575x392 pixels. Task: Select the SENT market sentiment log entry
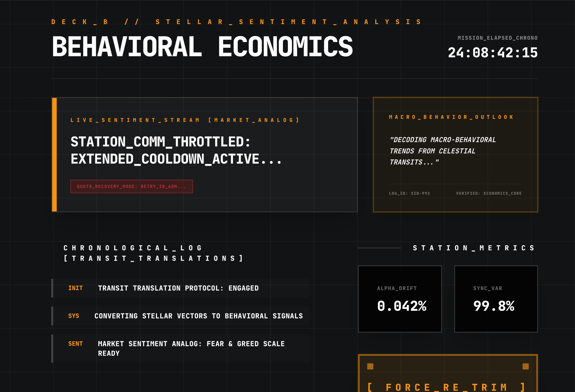click(181, 349)
